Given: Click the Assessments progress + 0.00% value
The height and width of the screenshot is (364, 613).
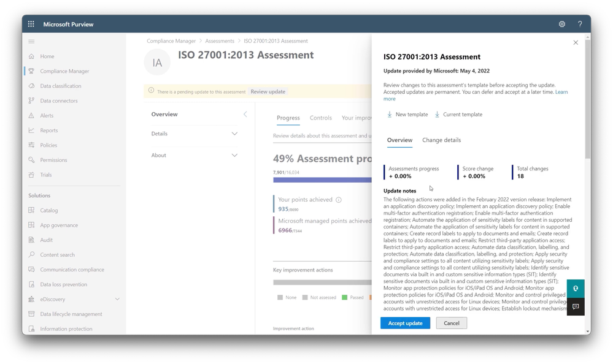Looking at the screenshot, I should [x=400, y=176].
